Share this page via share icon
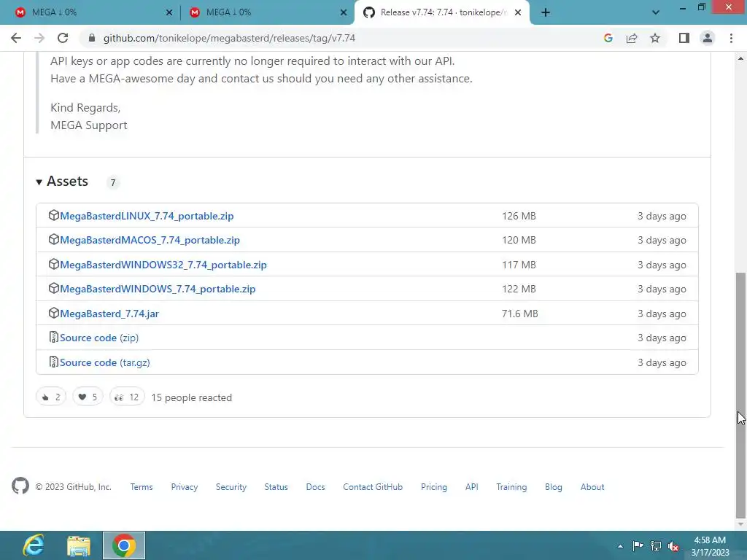The width and height of the screenshot is (747, 560). (632, 38)
